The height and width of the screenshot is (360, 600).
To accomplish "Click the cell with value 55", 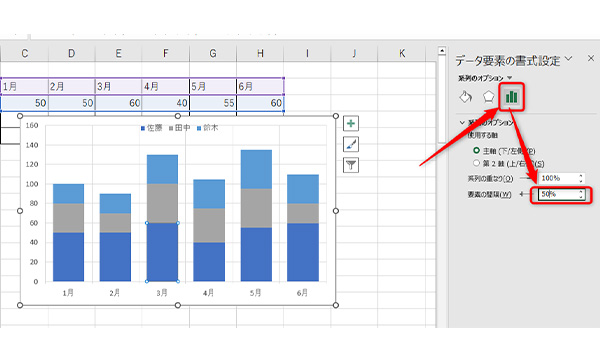I will (213, 103).
